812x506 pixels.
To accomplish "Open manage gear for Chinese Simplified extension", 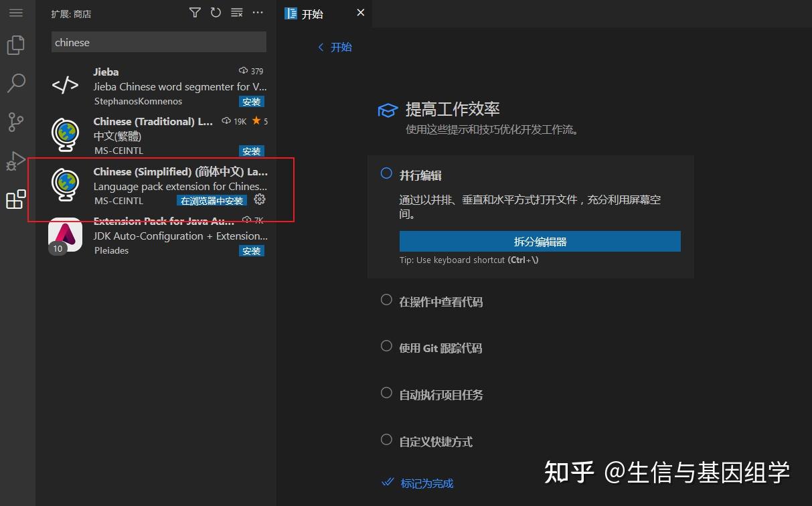I will pos(260,199).
